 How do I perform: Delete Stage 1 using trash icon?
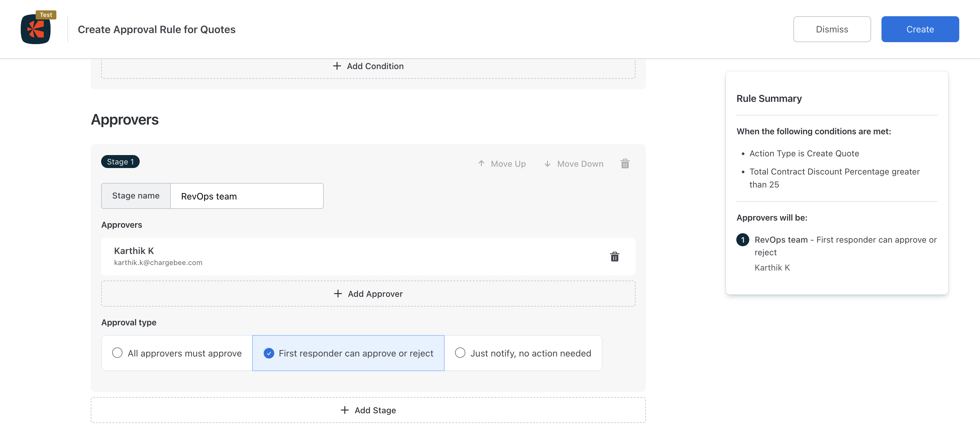pyautogui.click(x=625, y=164)
